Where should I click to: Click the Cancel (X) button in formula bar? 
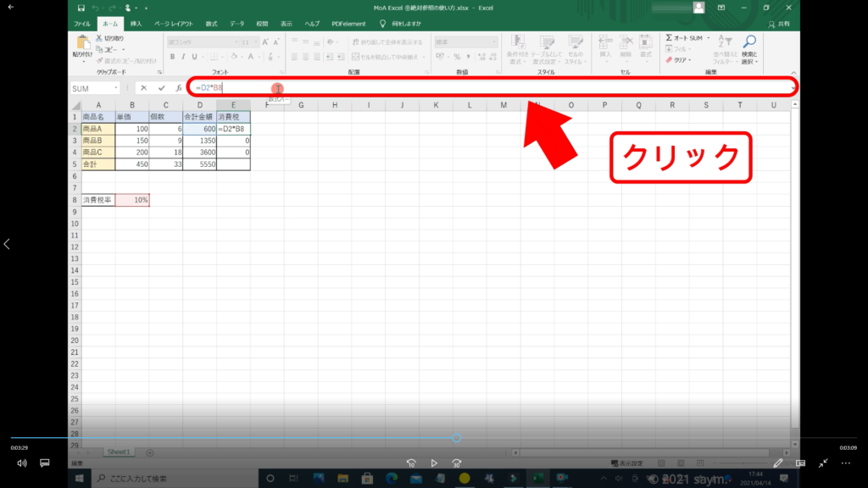coord(144,88)
